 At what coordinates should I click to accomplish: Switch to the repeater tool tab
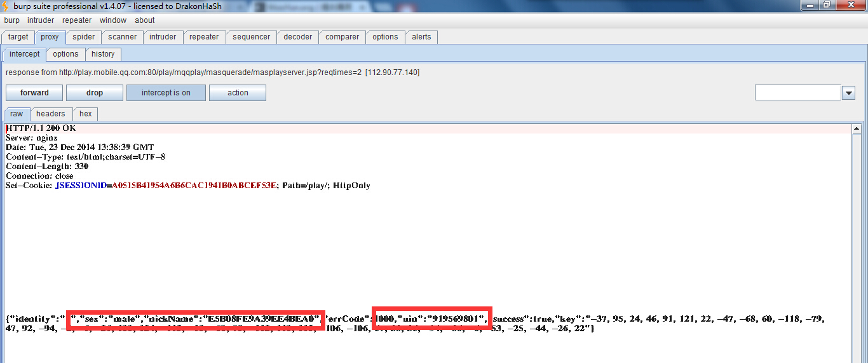tap(204, 37)
